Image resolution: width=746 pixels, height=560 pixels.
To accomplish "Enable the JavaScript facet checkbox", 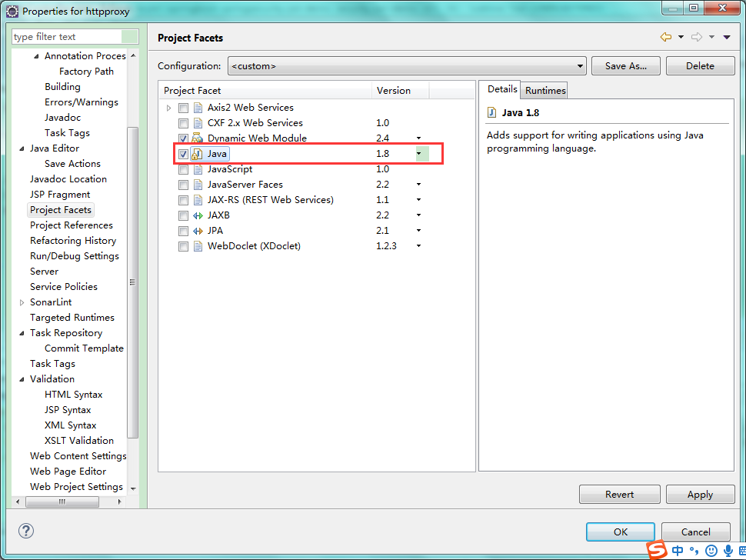I will [183, 169].
